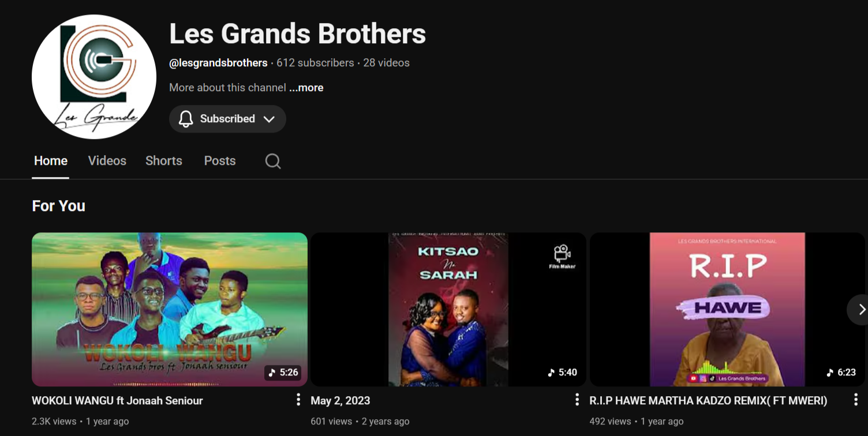Play the WOKOLI WANGU thumbnail video
The image size is (868, 436).
pyautogui.click(x=170, y=309)
